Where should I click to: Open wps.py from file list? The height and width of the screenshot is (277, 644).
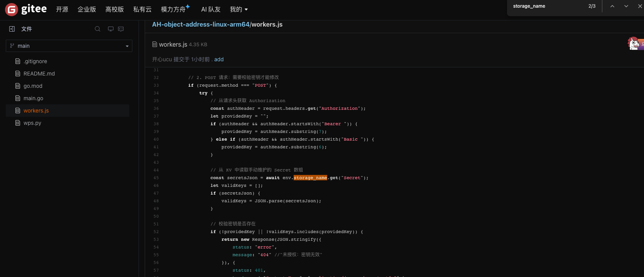[32, 123]
